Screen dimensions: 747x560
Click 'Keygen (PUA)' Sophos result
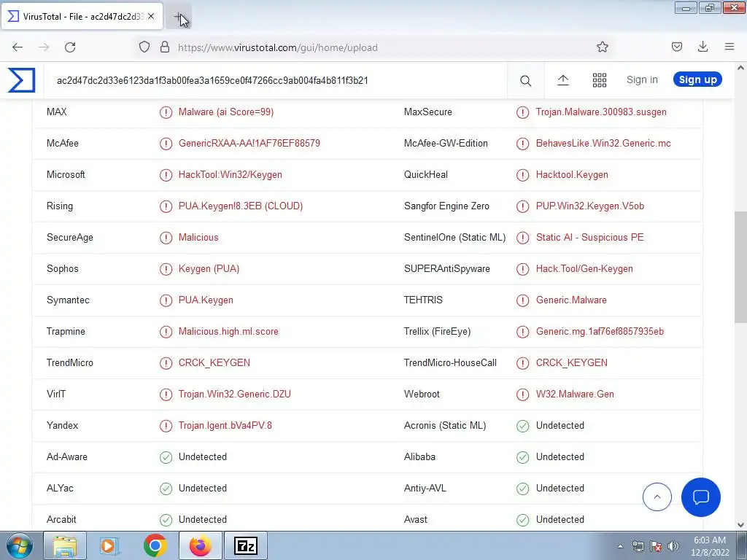pos(209,268)
